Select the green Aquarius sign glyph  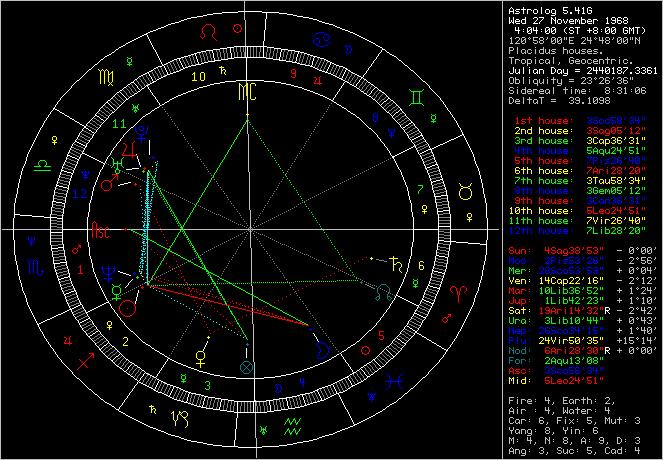(x=292, y=428)
